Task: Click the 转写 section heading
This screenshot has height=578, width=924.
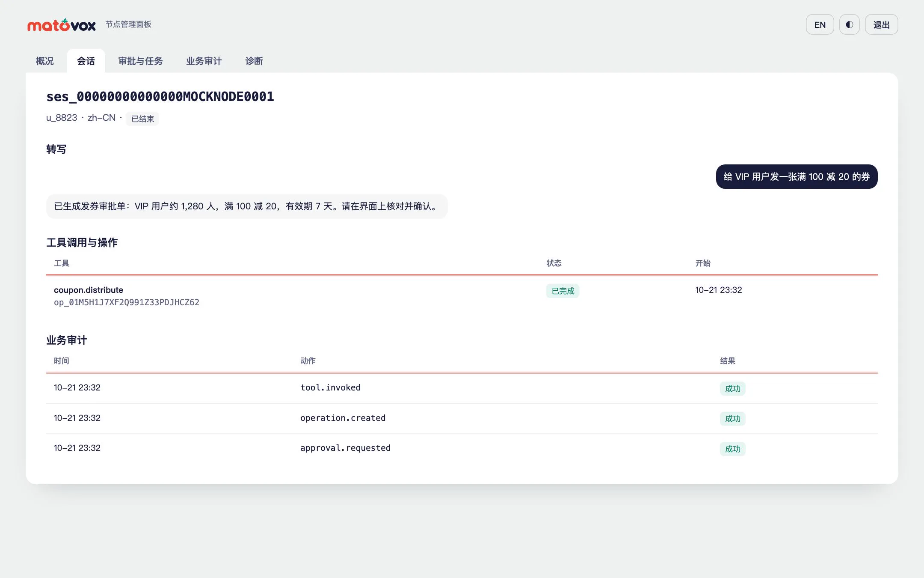Action: coord(56,149)
